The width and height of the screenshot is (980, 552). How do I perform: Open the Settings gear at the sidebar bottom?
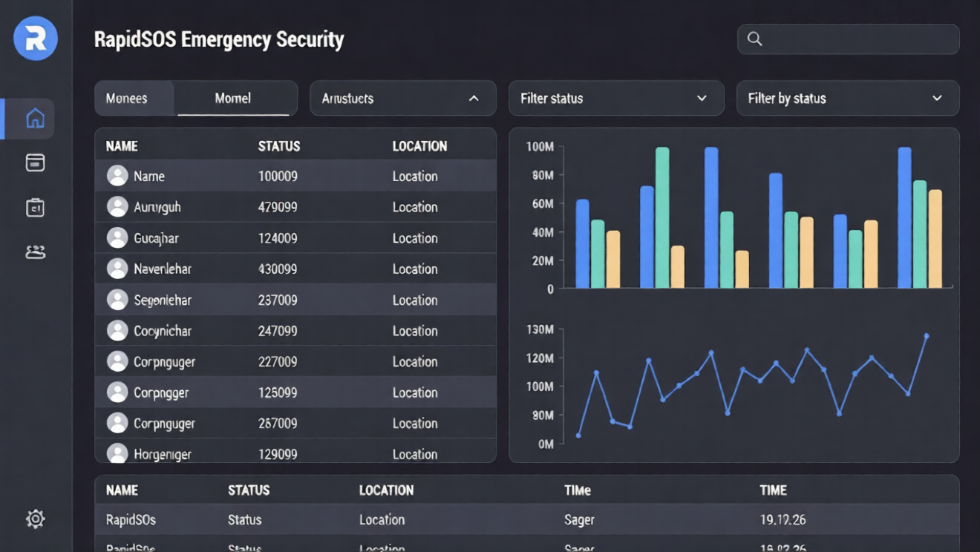click(x=34, y=519)
